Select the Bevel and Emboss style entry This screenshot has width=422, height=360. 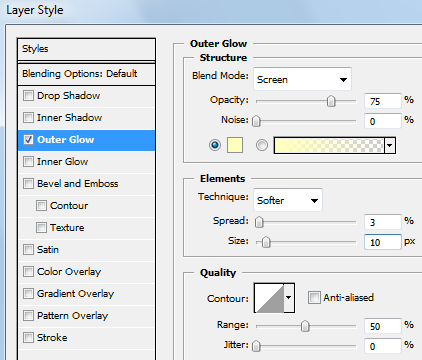(87, 184)
